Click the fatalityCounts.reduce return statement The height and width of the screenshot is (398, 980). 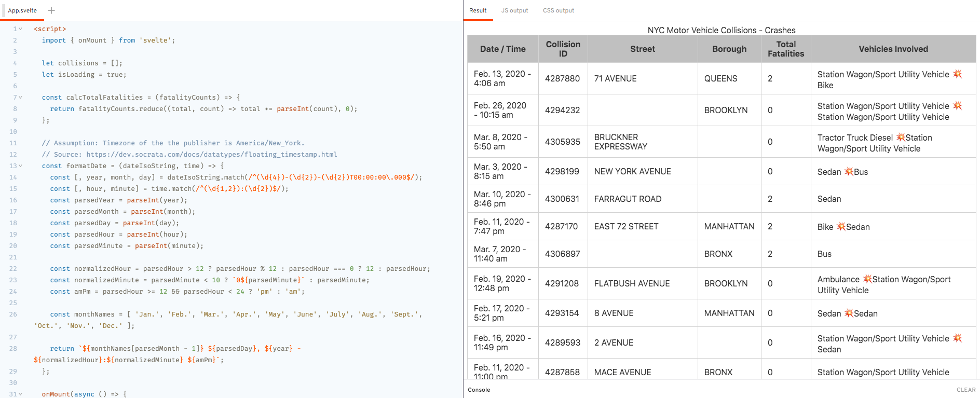(x=204, y=109)
